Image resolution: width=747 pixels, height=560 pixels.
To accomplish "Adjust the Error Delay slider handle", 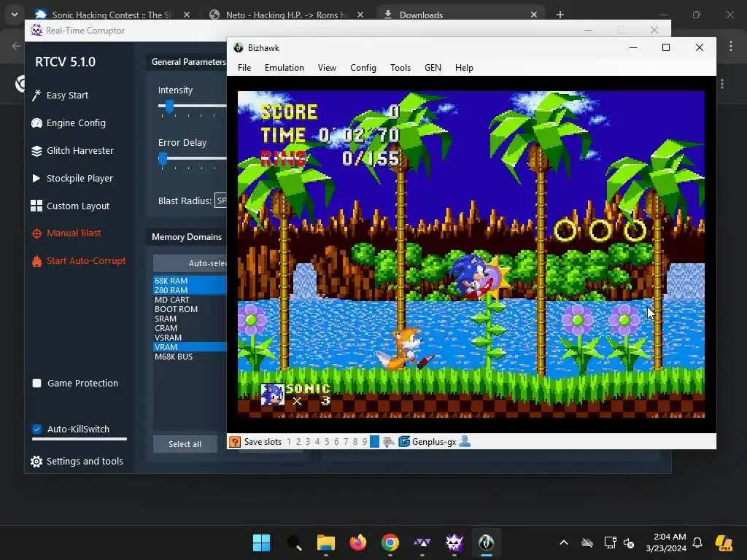I will click(x=163, y=159).
